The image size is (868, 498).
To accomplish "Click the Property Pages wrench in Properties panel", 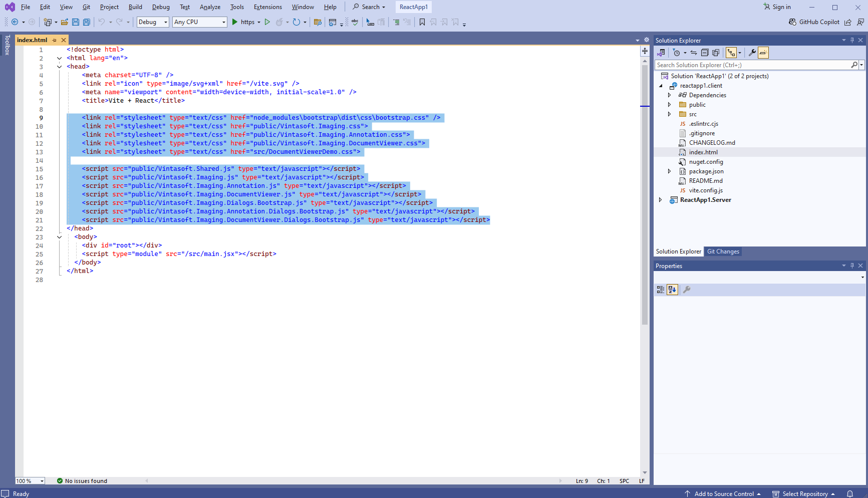I will pos(687,290).
